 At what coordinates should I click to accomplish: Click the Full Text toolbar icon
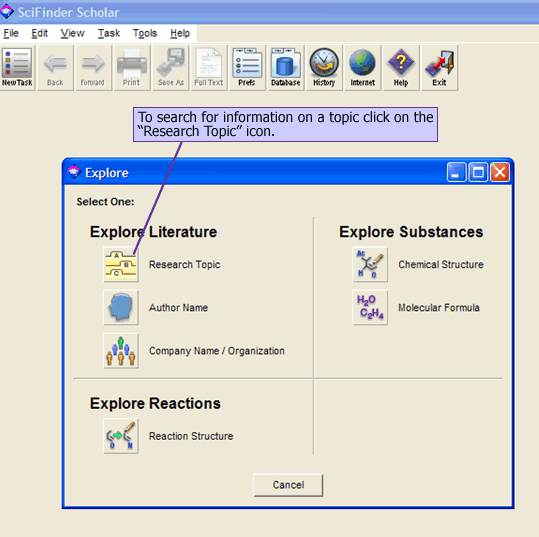[x=209, y=68]
